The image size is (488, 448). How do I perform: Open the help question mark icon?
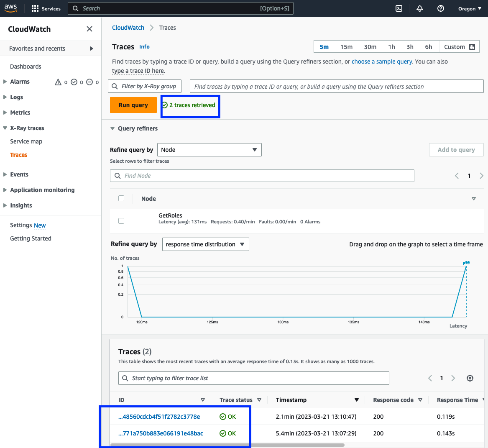pyautogui.click(x=441, y=8)
